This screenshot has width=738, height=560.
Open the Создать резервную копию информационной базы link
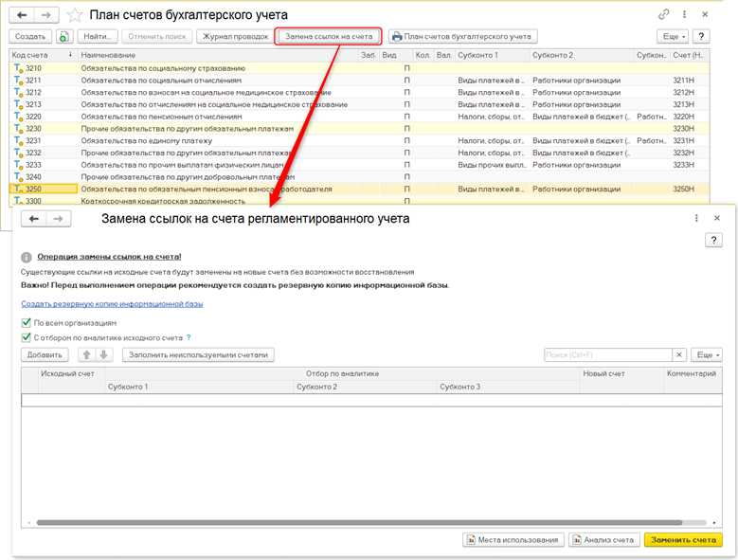[112, 304]
